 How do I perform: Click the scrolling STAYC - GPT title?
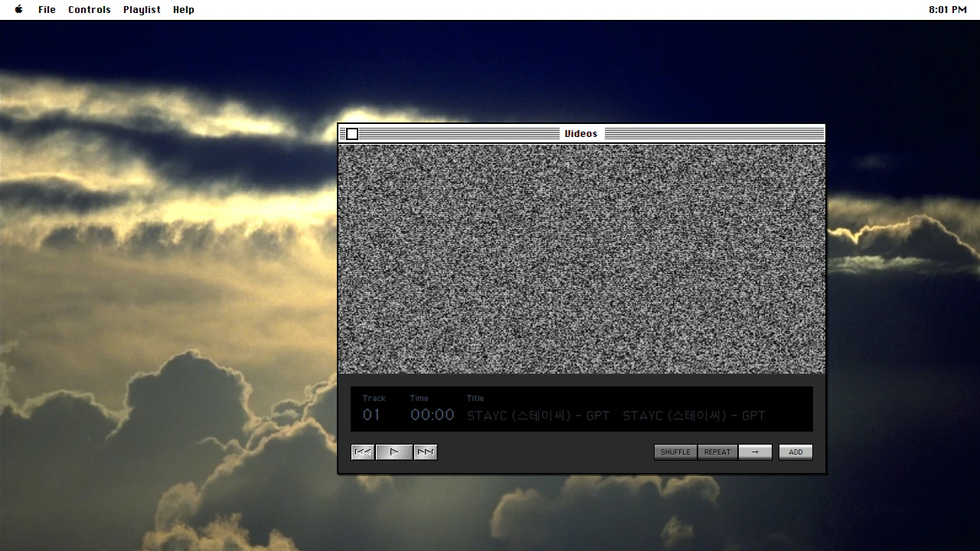point(616,416)
